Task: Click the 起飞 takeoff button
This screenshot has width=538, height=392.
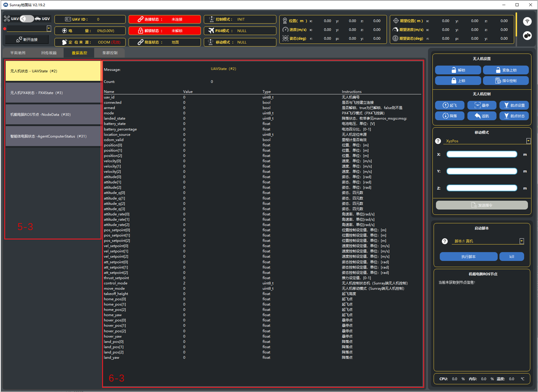Action: coord(450,105)
